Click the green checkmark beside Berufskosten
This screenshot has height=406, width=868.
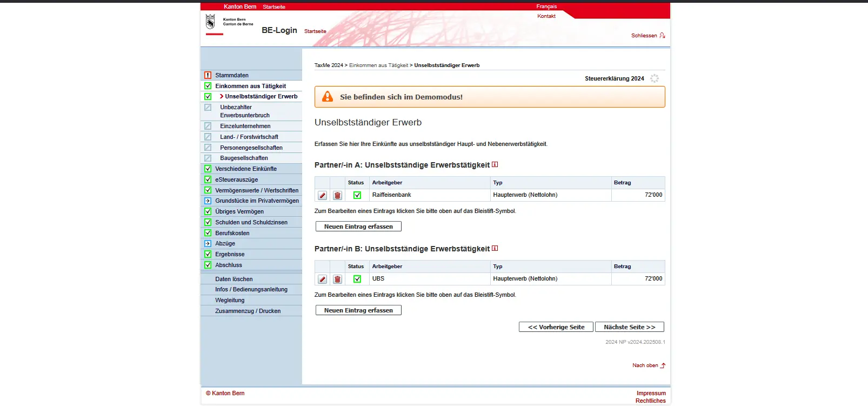pos(208,233)
